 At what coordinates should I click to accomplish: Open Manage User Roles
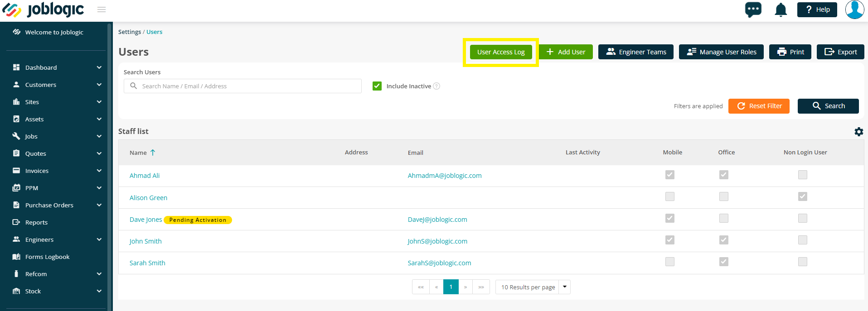[x=721, y=52]
